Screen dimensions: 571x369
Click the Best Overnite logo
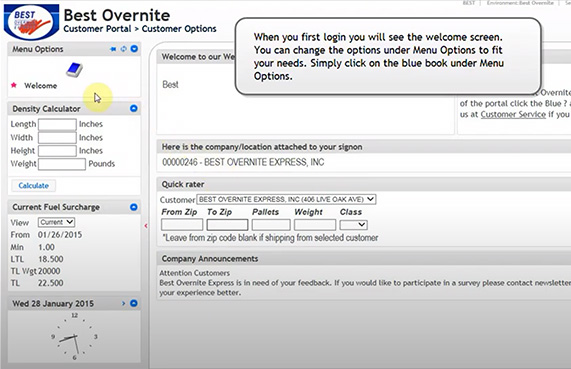pyautogui.click(x=31, y=22)
